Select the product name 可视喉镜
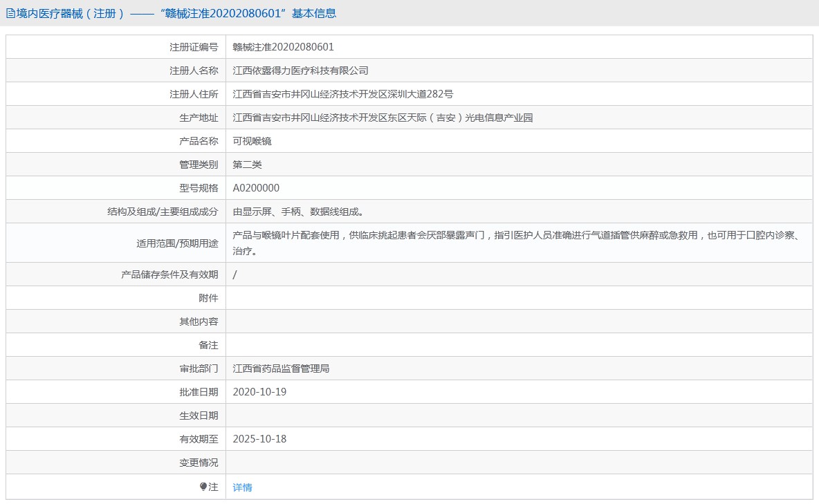This screenshot has width=819, height=504. pos(252,141)
